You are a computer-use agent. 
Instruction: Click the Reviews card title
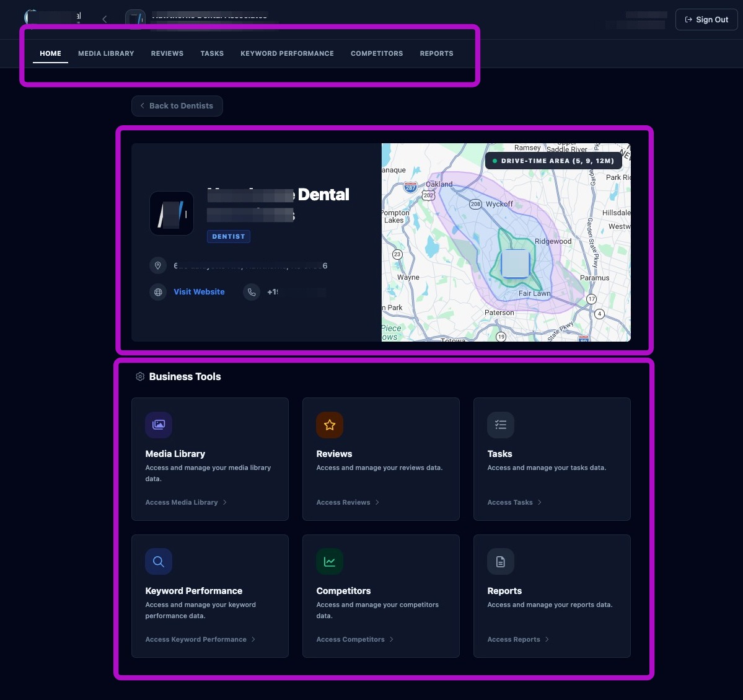[334, 454]
